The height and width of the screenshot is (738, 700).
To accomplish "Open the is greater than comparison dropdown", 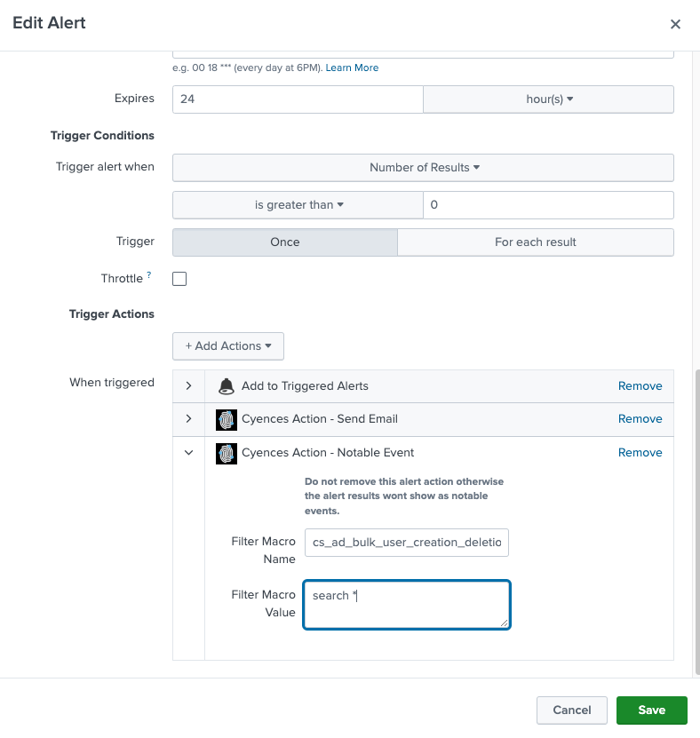I will coord(297,204).
